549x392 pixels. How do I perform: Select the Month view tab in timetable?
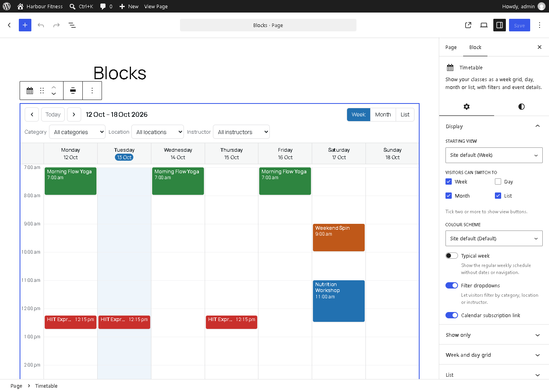coord(383,114)
